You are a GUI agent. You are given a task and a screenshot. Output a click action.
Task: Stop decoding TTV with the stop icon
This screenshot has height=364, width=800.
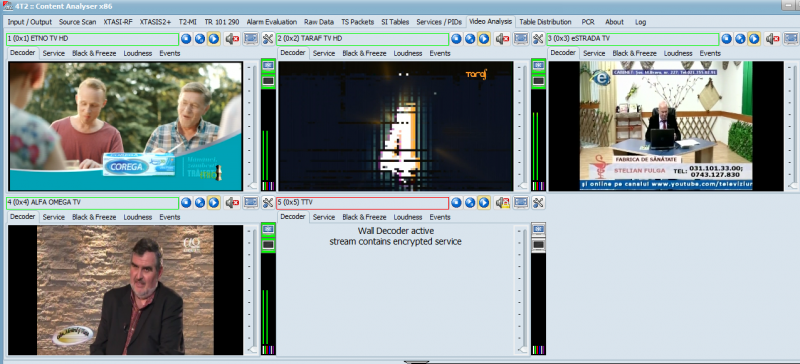[x=457, y=203]
